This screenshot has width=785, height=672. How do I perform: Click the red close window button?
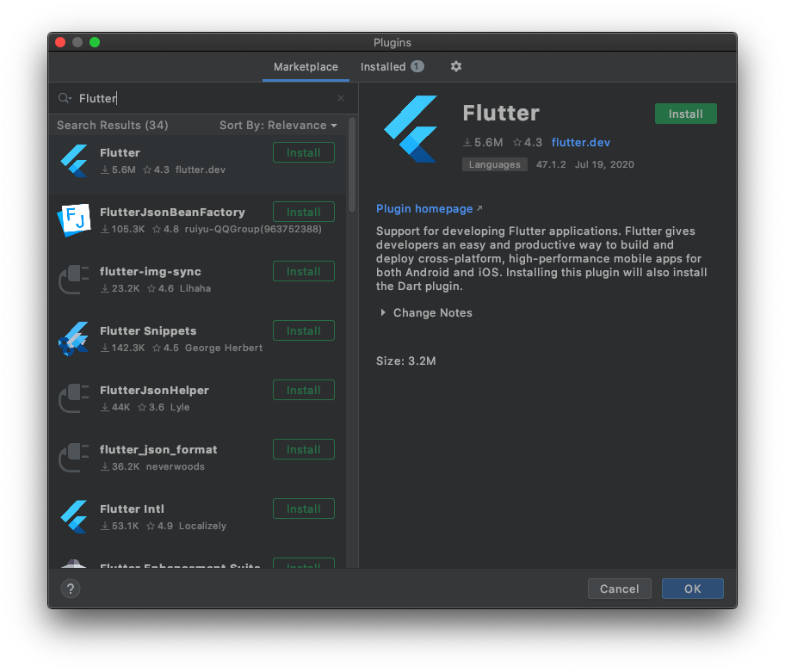(60, 42)
